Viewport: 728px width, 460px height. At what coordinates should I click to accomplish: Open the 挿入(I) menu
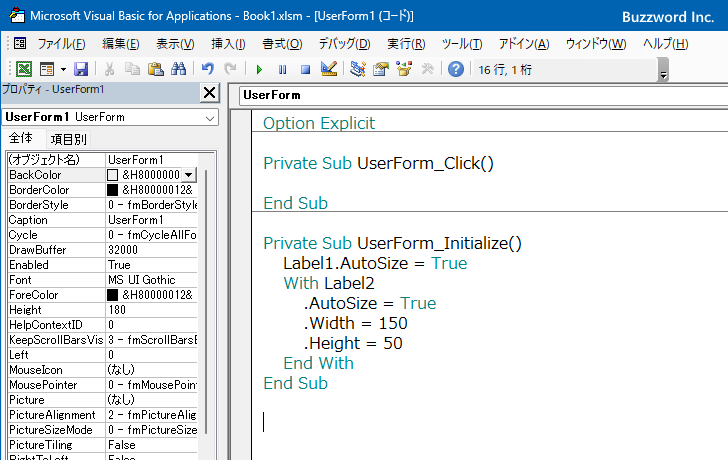228,44
